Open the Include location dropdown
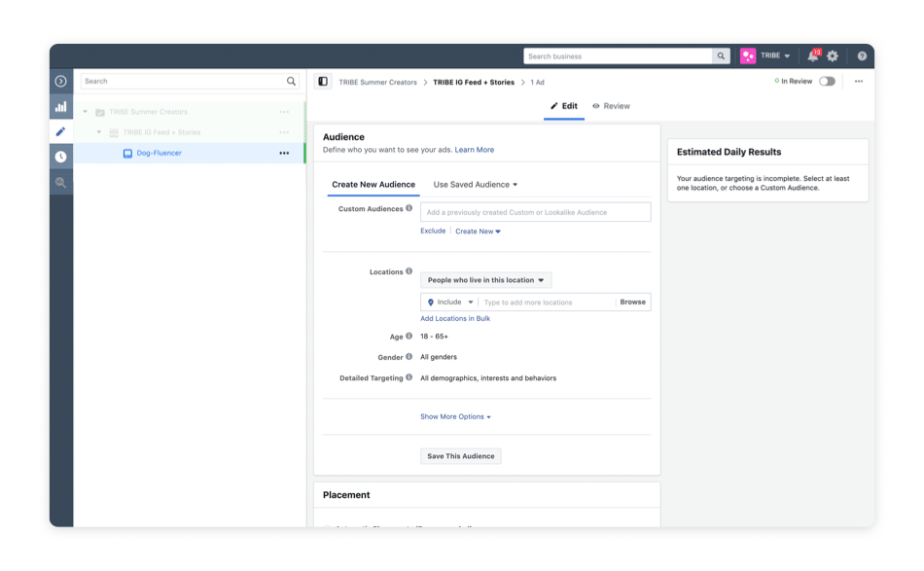The image size is (924, 571). pyautogui.click(x=450, y=303)
